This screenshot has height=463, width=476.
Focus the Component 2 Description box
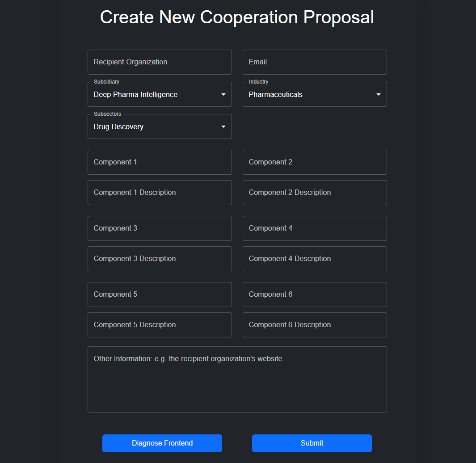[x=314, y=193]
